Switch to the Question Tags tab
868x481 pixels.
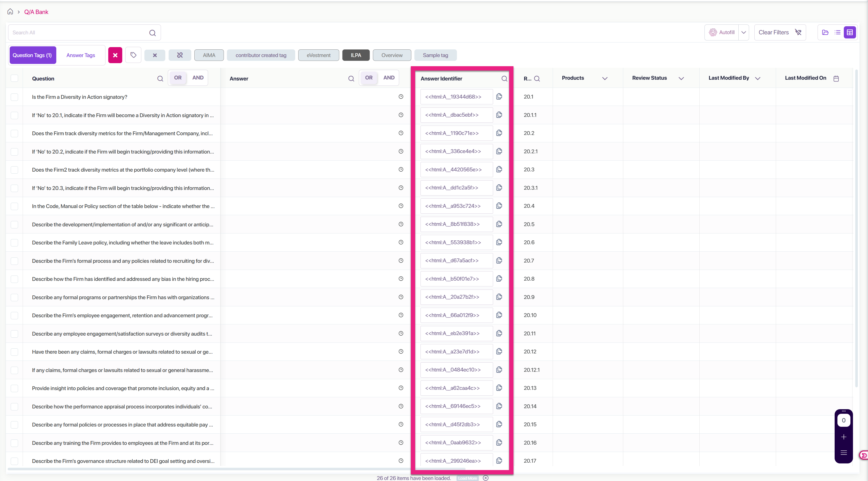tap(32, 55)
